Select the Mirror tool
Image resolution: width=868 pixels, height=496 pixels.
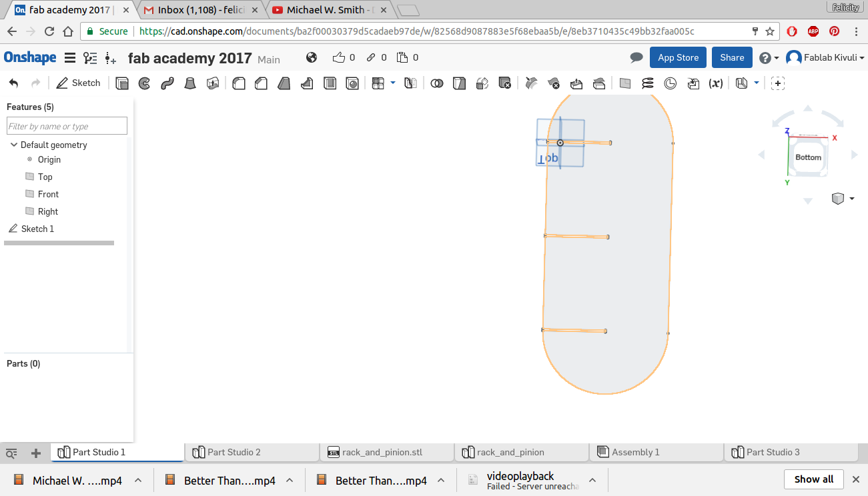click(x=410, y=83)
